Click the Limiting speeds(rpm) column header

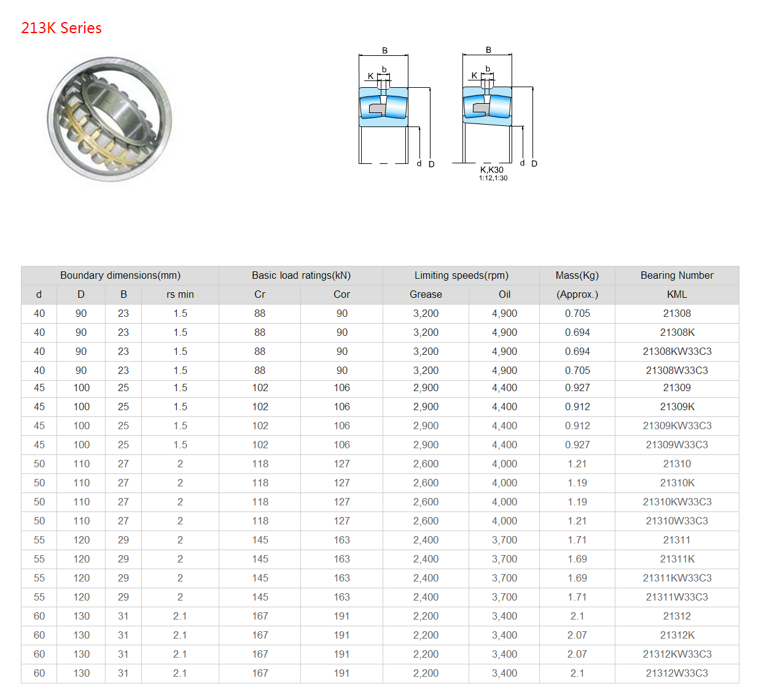click(x=461, y=276)
